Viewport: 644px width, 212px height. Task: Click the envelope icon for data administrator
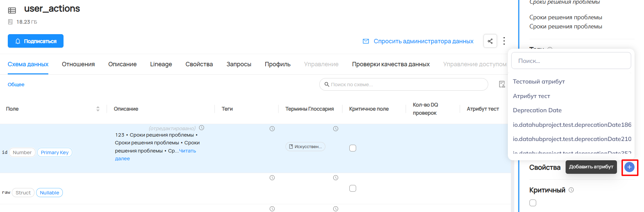[x=366, y=41]
